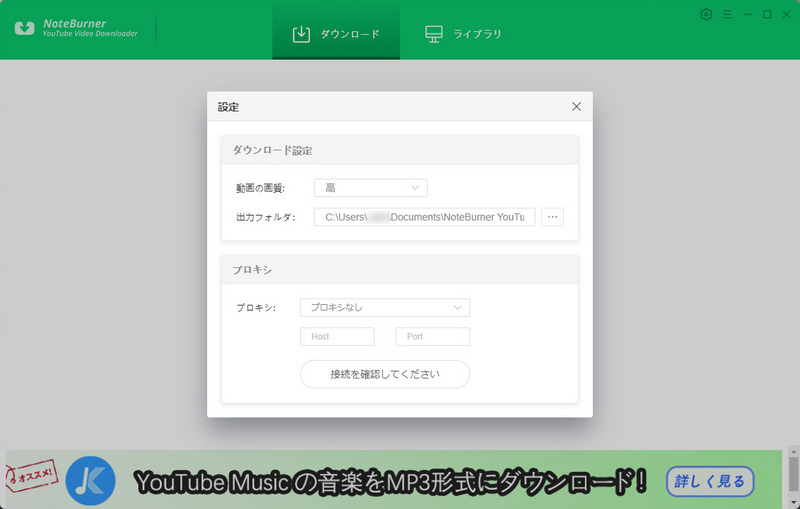
Task: Open the プロキシなし proxy dropdown
Action: tap(385, 308)
